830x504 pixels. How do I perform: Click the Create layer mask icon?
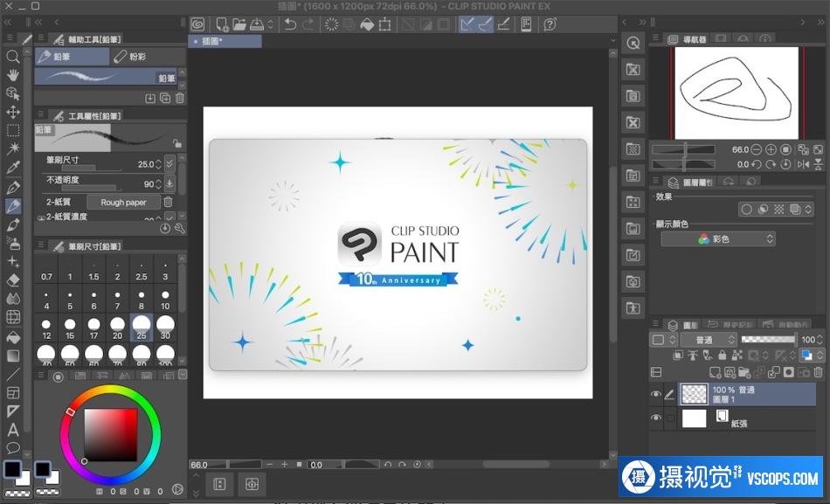pos(789,372)
